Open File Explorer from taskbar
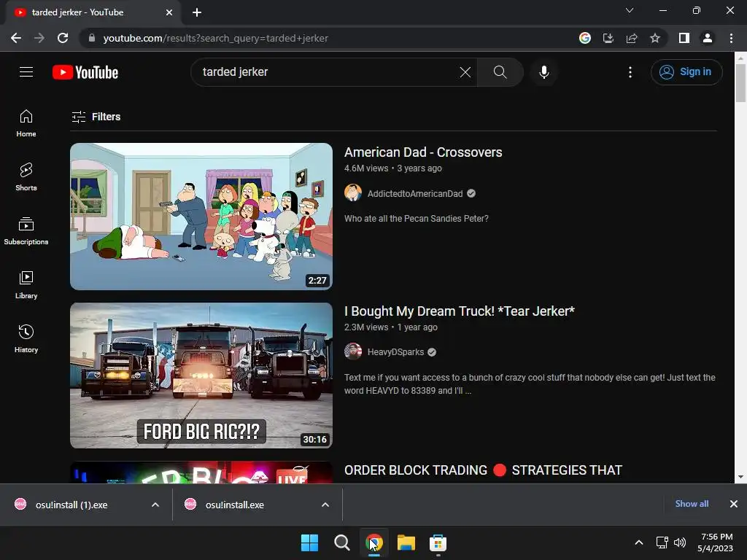The image size is (747, 560). click(x=406, y=542)
